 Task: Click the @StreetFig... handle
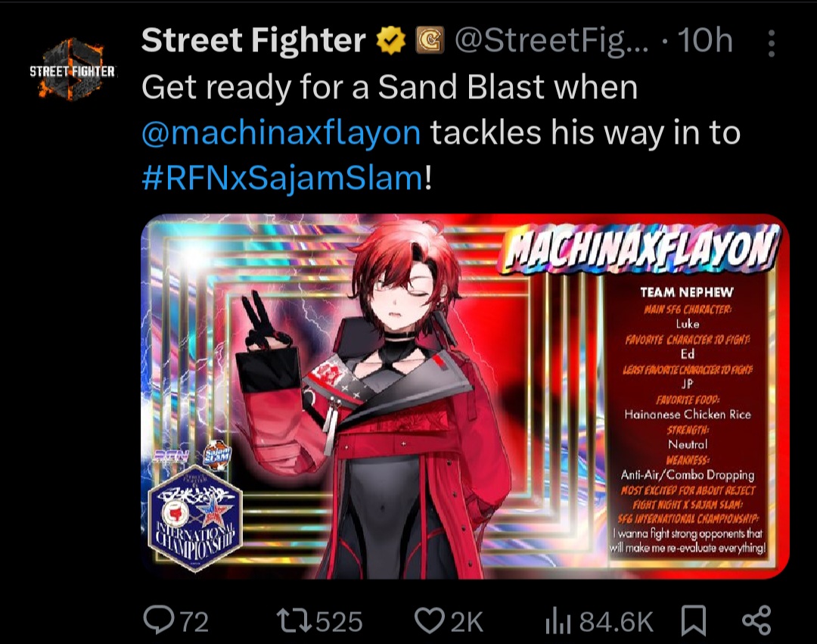pos(552,41)
